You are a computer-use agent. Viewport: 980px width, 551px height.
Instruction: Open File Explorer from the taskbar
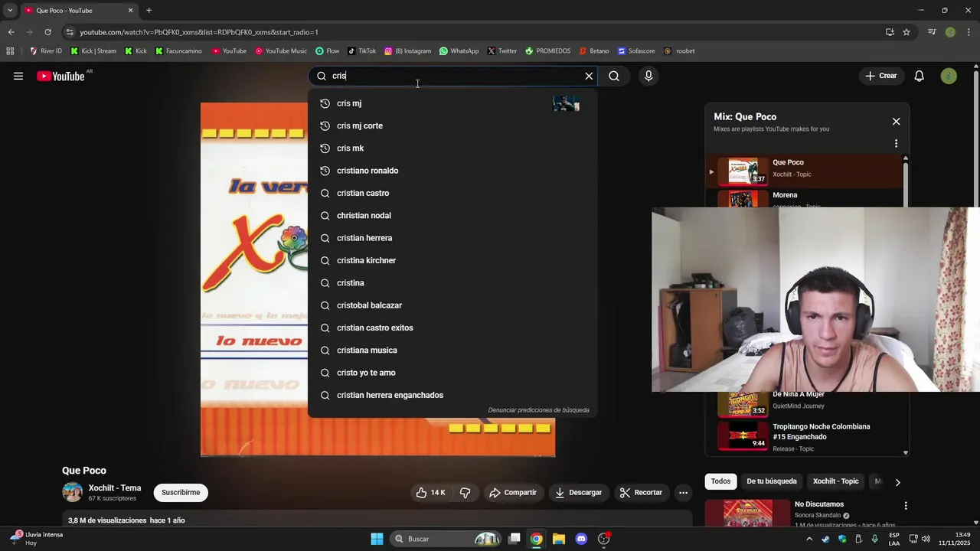pos(559,539)
